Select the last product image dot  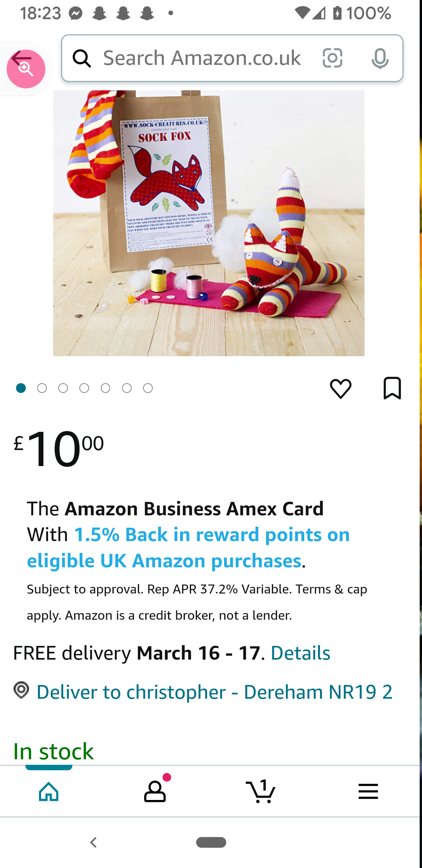tap(148, 388)
